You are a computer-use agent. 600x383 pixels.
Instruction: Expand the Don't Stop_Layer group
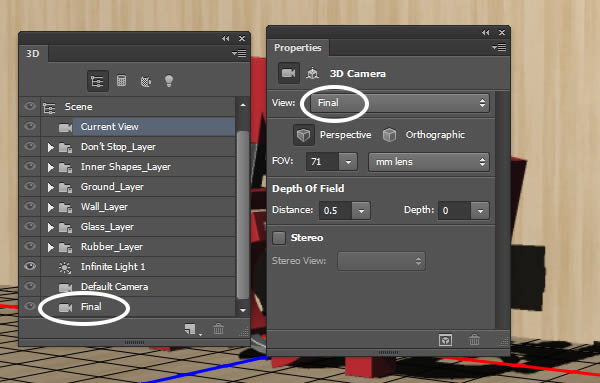coord(51,147)
